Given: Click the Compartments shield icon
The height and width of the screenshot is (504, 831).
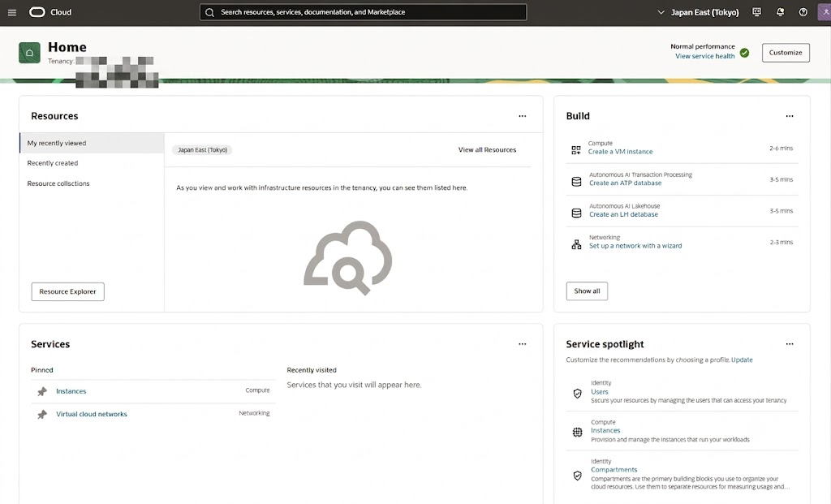Looking at the screenshot, I should click(x=578, y=476).
